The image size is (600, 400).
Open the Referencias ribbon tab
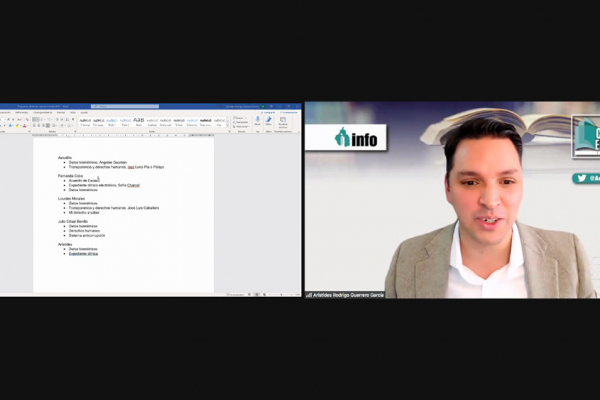pos(21,113)
